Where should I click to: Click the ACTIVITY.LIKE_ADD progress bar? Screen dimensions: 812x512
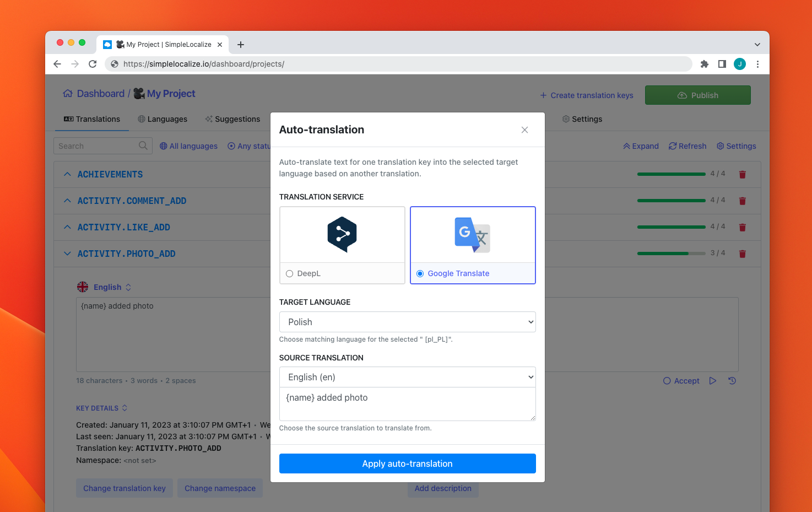pyautogui.click(x=672, y=227)
